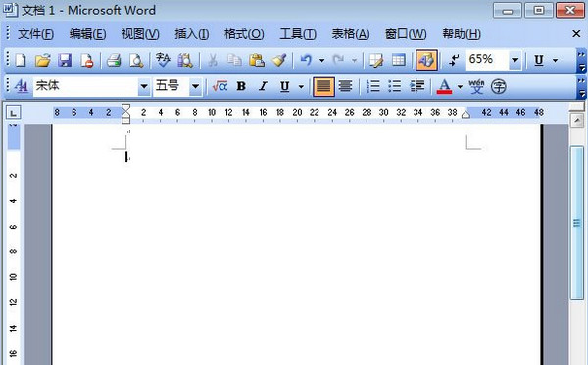The width and height of the screenshot is (588, 365).
Task: Toggle show/hide paragraph marks
Action: 454,60
